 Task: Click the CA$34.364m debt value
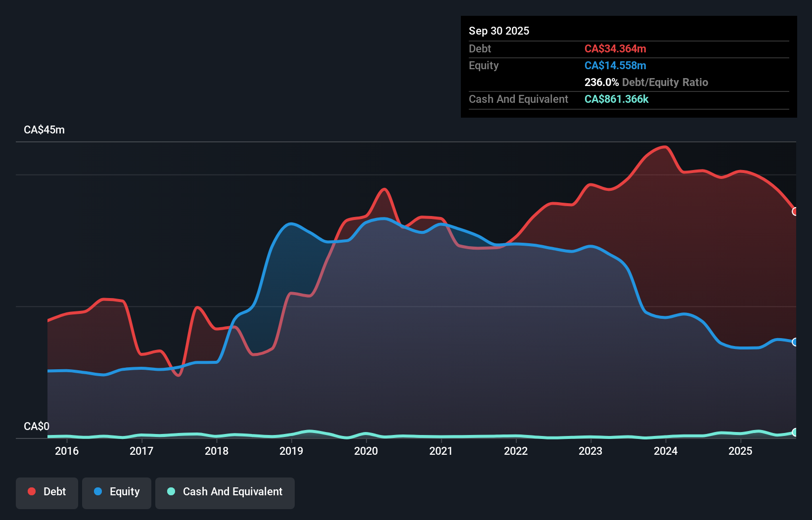click(x=616, y=48)
